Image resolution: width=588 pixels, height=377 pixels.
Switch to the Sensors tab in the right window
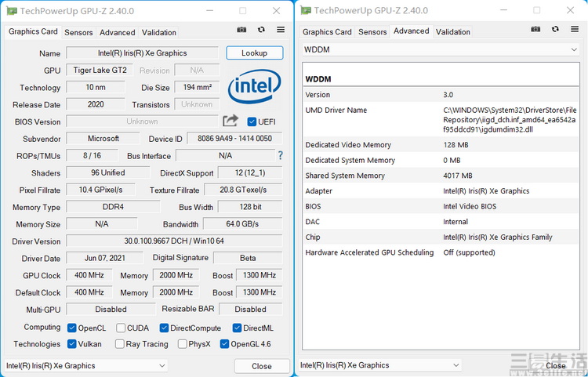click(372, 32)
